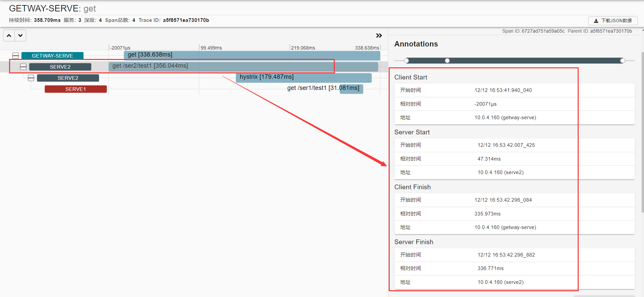
Task: Click the hystrix [179.487ms] span bar
Action: tap(304, 77)
